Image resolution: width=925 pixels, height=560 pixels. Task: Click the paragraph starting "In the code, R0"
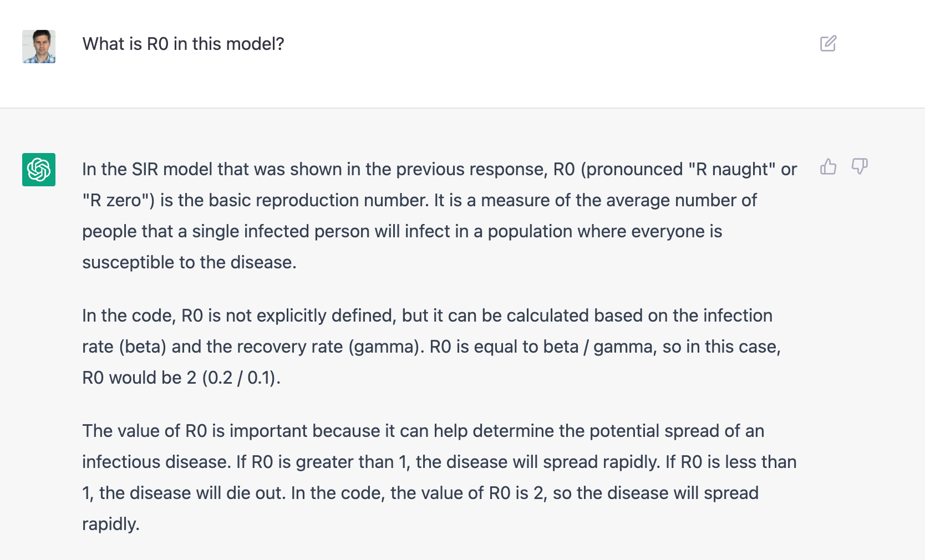pos(431,347)
